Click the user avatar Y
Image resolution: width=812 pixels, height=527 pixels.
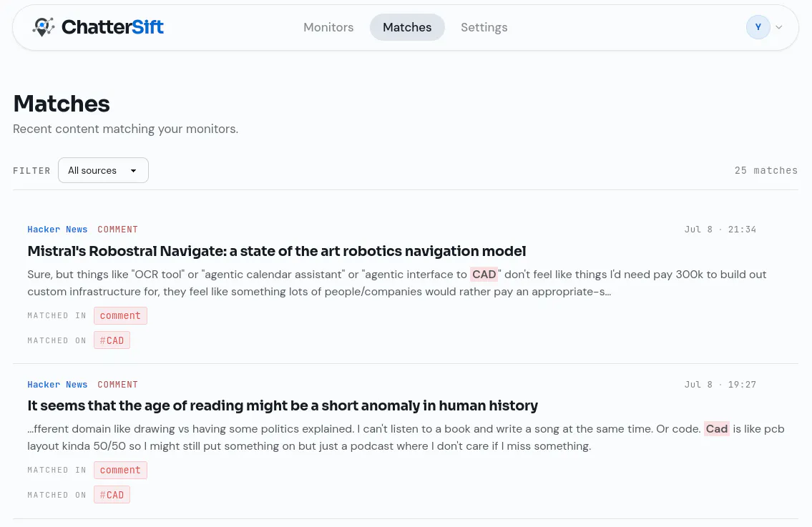pos(758,27)
